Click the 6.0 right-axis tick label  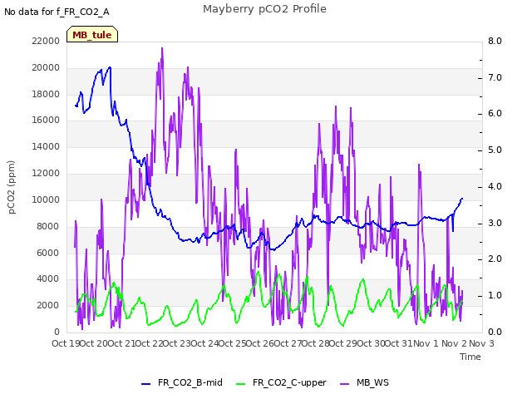click(495, 114)
